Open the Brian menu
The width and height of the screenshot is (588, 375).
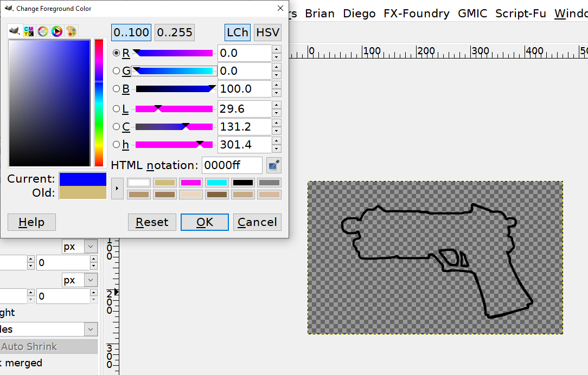coord(319,14)
